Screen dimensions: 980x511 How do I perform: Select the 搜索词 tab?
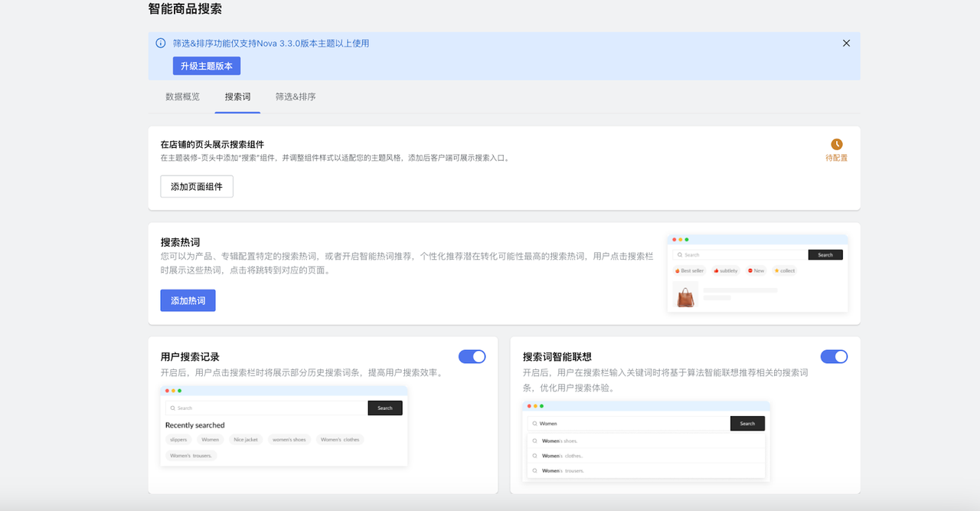pos(237,97)
